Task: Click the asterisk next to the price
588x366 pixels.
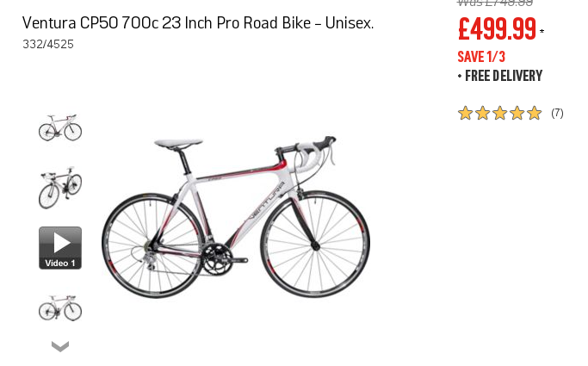Action: 542,32
